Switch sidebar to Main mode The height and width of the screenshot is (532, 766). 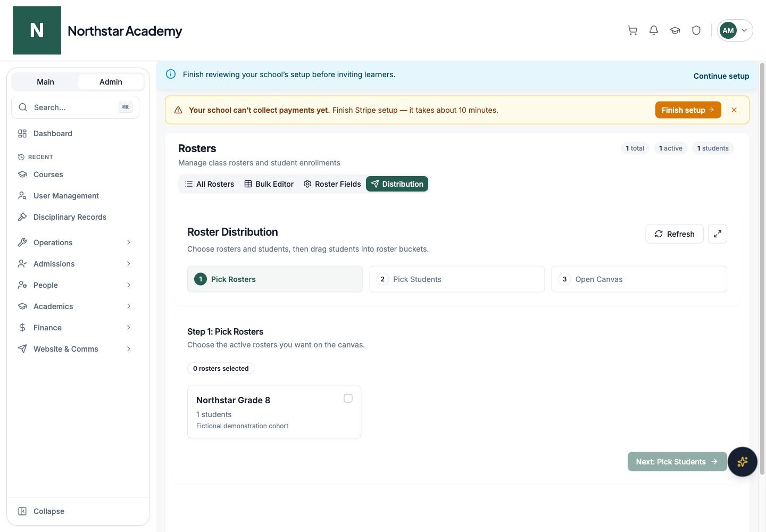click(x=45, y=82)
